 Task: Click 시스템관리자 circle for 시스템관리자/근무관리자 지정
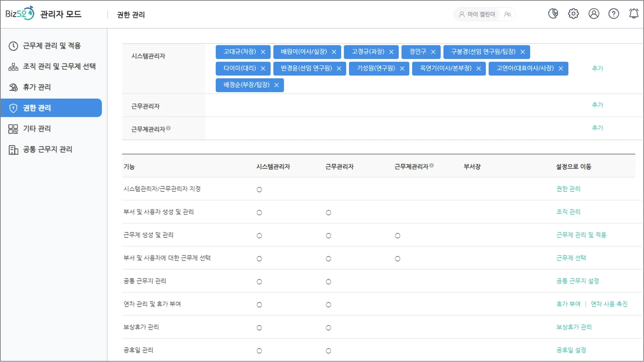click(x=259, y=190)
